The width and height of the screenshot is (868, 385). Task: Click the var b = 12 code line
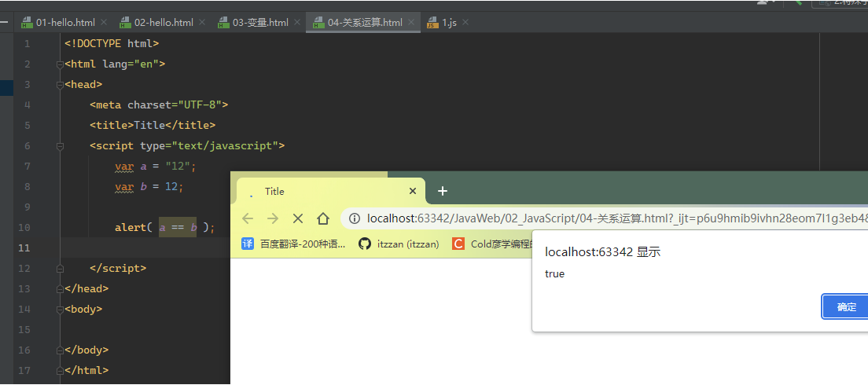click(x=149, y=186)
